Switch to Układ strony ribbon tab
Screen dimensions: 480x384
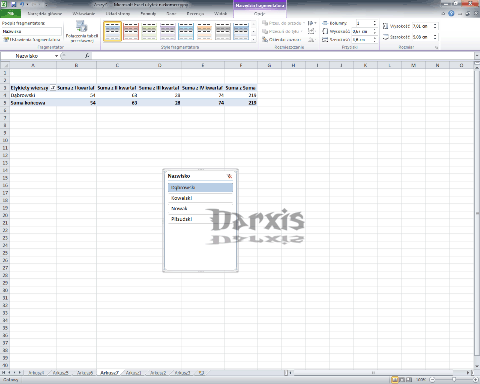click(118, 14)
